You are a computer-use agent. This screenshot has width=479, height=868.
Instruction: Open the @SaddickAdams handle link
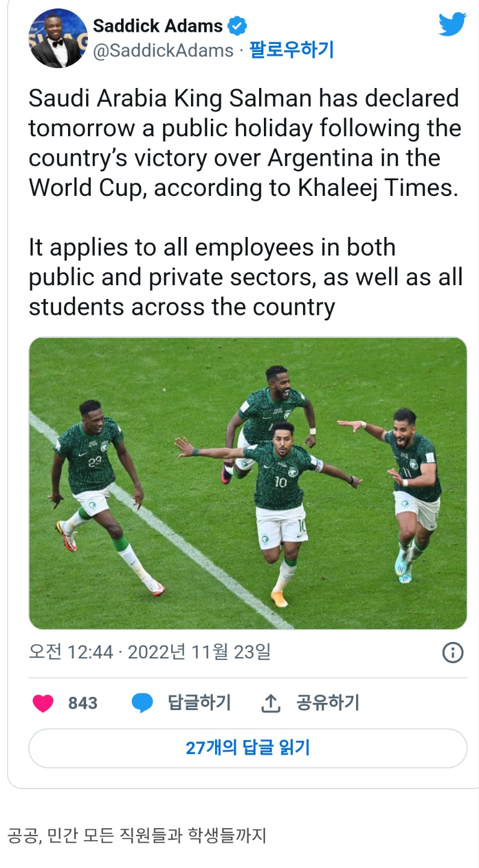click(163, 51)
